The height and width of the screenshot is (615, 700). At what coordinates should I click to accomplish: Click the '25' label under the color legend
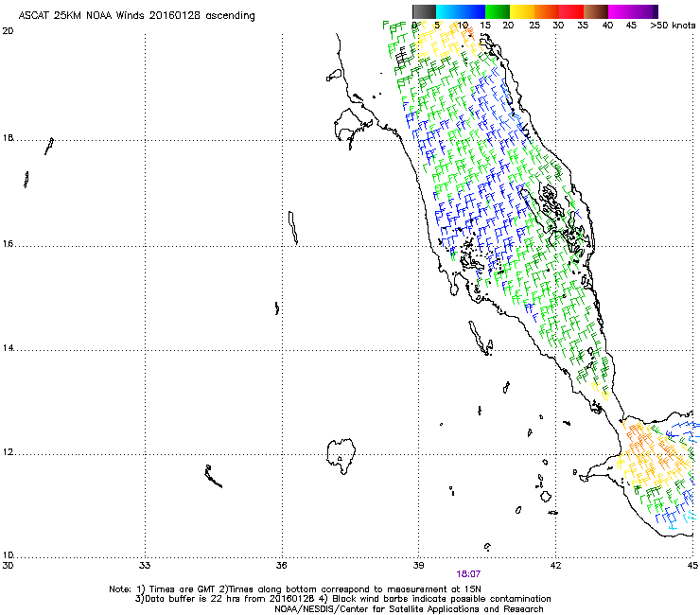click(534, 26)
